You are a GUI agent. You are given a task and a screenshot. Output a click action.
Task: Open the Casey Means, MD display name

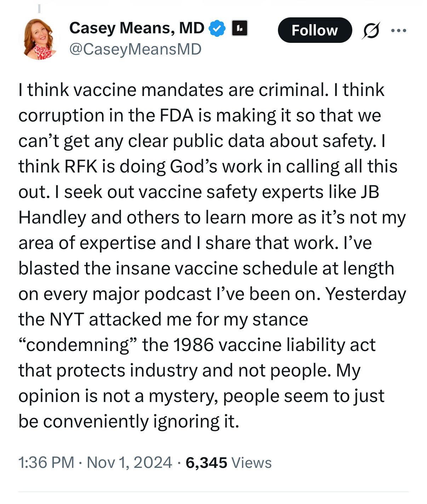pos(137,28)
